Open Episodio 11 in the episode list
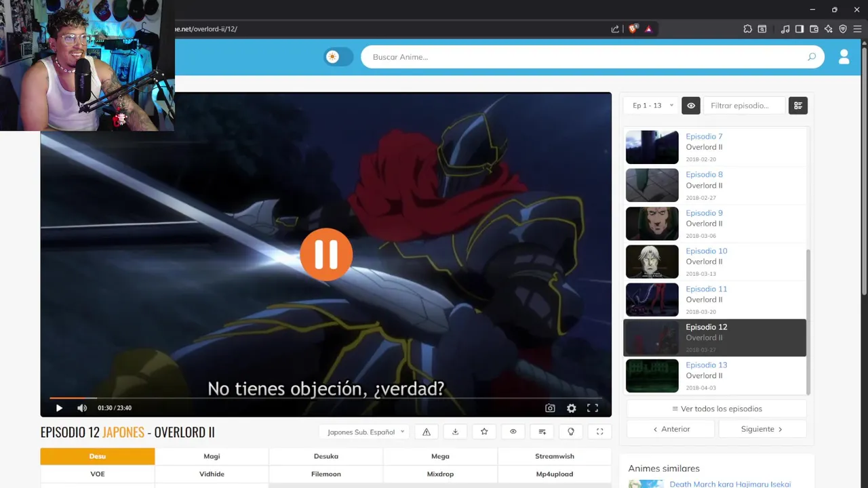 (x=715, y=300)
